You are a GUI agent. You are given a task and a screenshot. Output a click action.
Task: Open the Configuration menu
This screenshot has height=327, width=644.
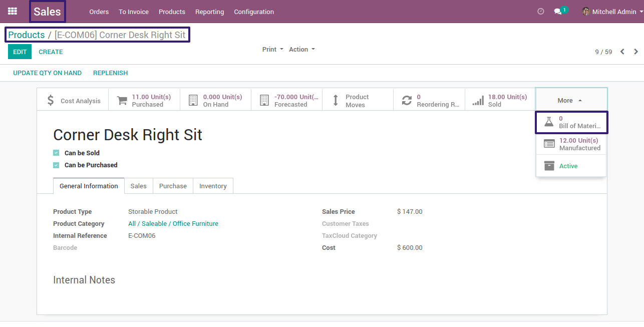coord(254,12)
